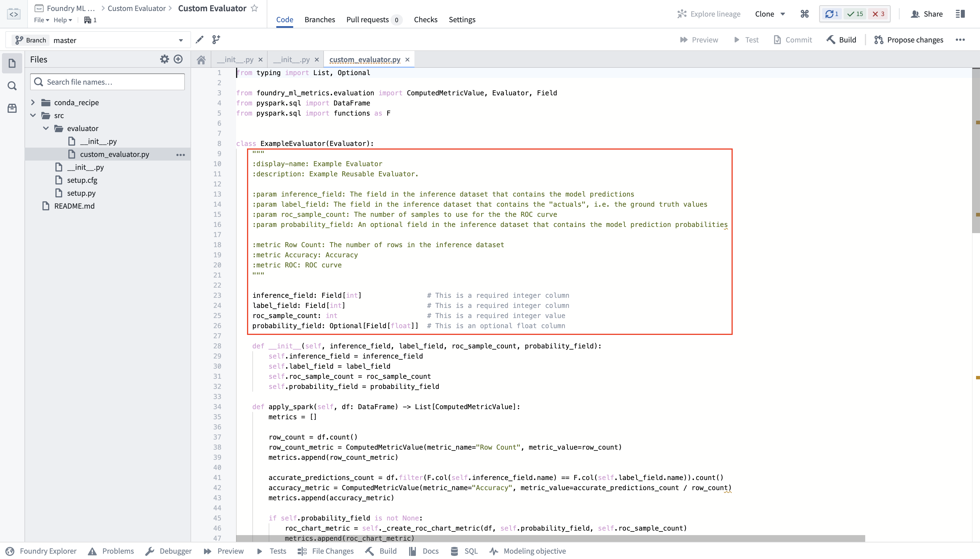Open the search sidebar icon
Screen dimensions: 980x559
[x=12, y=85]
